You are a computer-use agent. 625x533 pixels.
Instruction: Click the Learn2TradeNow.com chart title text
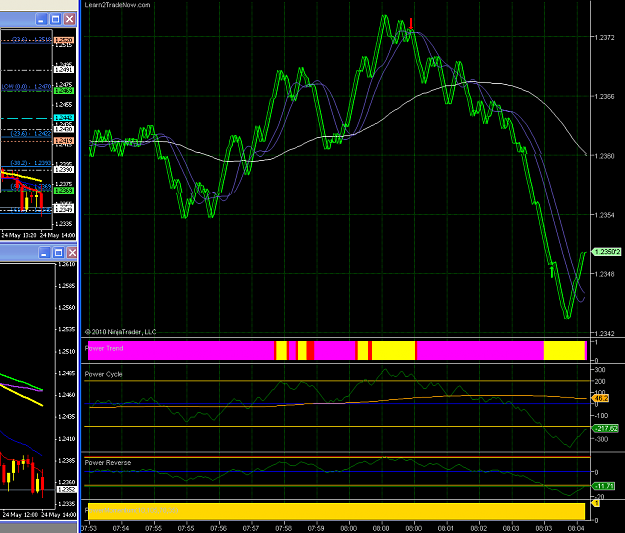click(117, 5)
